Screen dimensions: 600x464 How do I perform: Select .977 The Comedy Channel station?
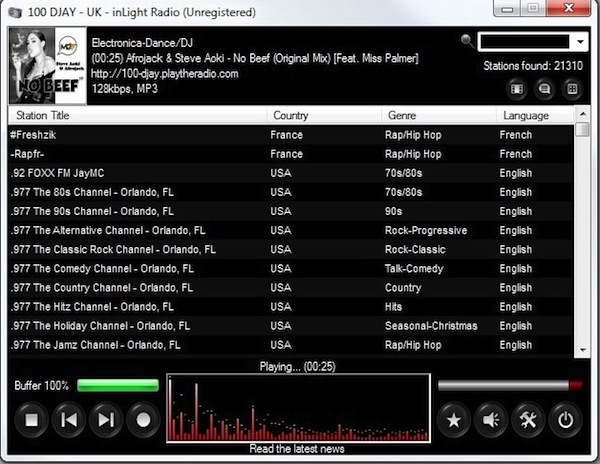[291, 269]
